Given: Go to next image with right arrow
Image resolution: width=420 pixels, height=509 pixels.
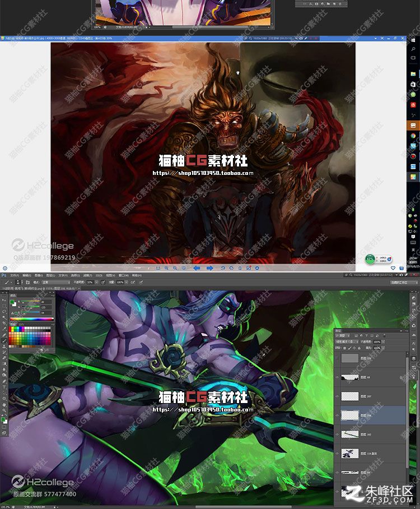Looking at the screenshot, I should 210,268.
